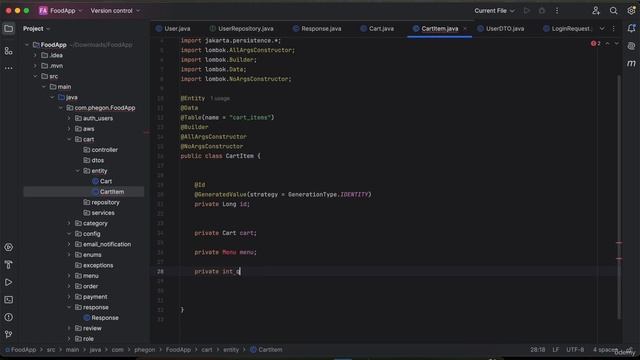Select the Response class in tree

tap(104, 318)
